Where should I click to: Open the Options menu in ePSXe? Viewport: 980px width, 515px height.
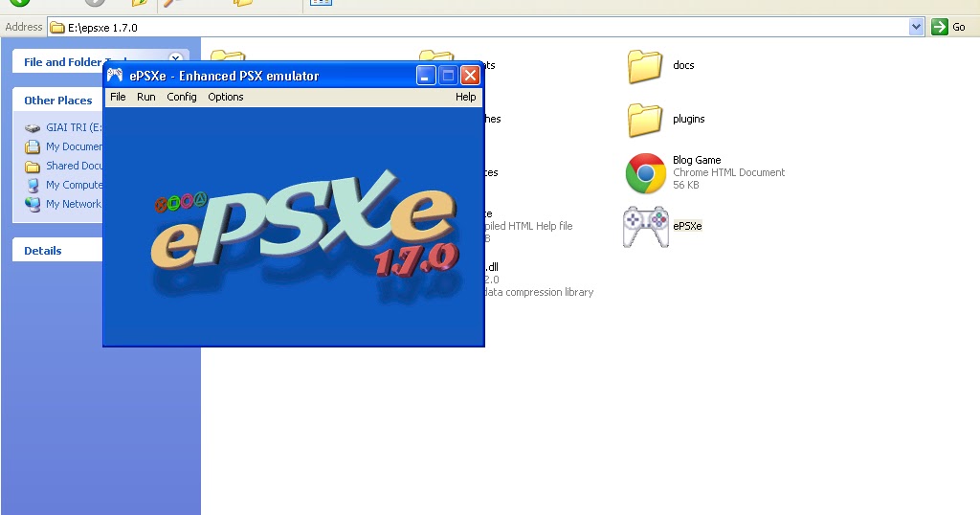tap(226, 97)
